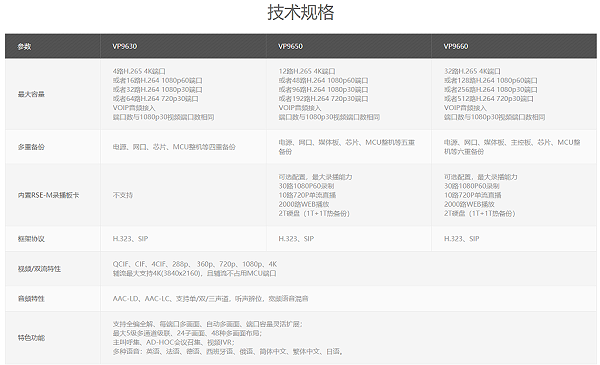Click the '辅流最大支持4K(3840x2160)' line
The width and height of the screenshot is (600, 365).
(194, 274)
